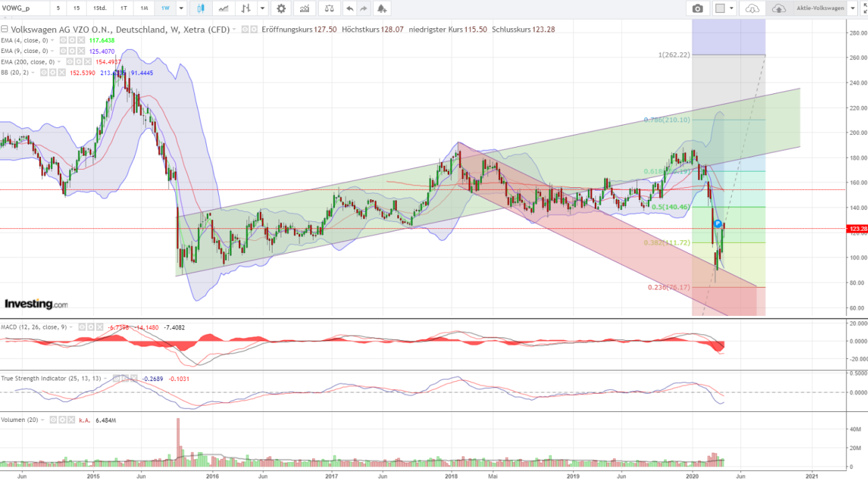Collapse the indicator legend box toggle
The height and width of the screenshot is (479, 868).
click(x=4, y=30)
